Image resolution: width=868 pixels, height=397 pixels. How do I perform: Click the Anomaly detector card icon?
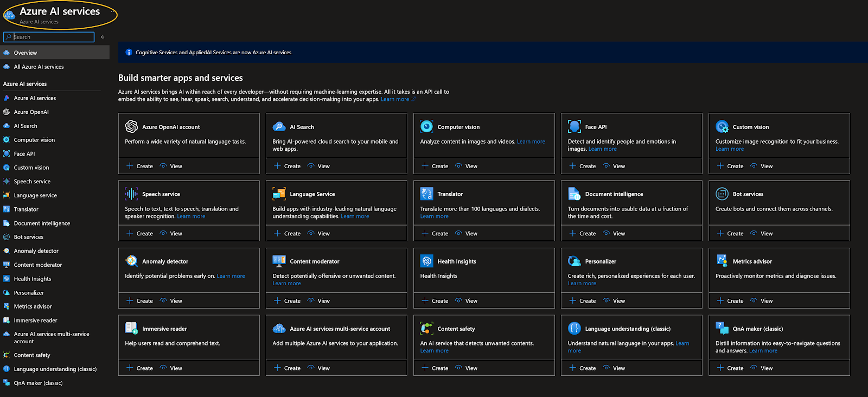click(131, 261)
